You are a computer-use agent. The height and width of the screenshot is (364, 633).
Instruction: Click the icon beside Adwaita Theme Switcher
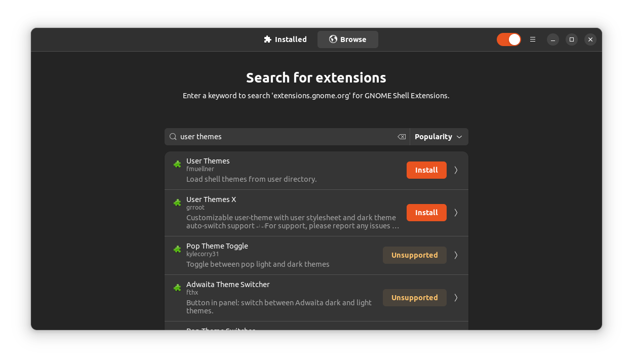click(x=177, y=288)
